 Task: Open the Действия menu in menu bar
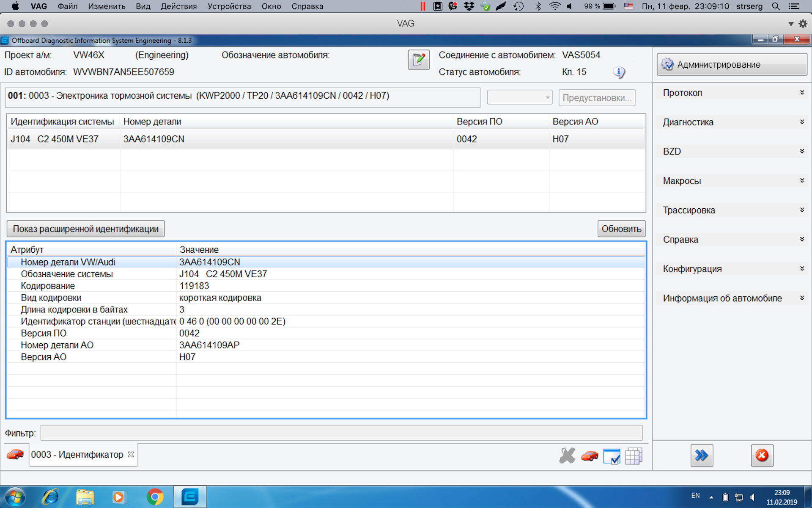point(178,6)
